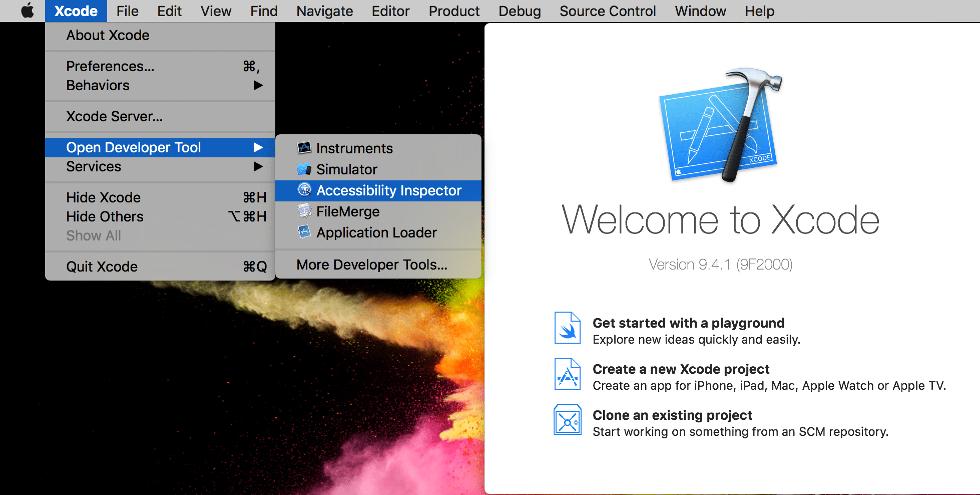Open FileMerge from the submenu
The image size is (980, 495).
(x=348, y=211)
